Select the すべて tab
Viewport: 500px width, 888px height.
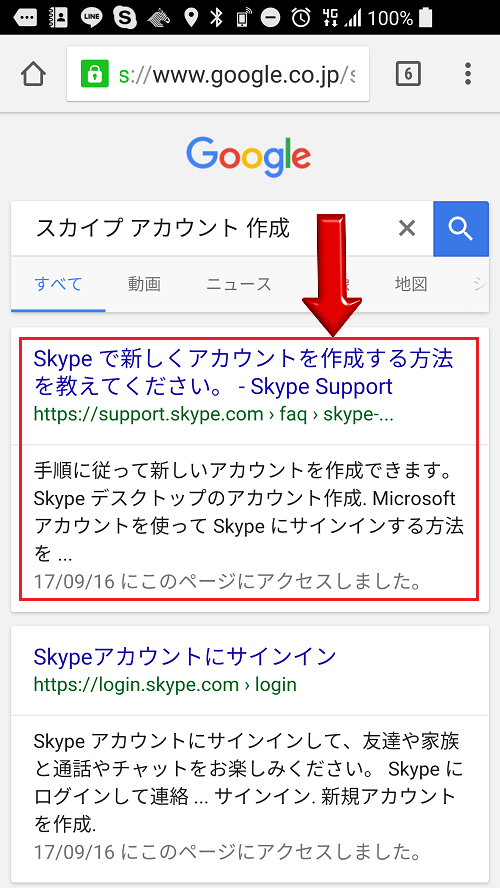coord(58,284)
